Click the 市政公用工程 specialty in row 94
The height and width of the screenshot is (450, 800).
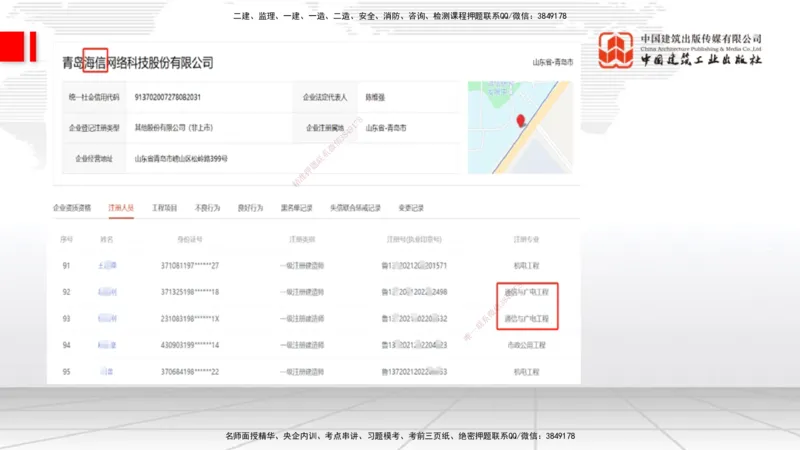point(527,345)
